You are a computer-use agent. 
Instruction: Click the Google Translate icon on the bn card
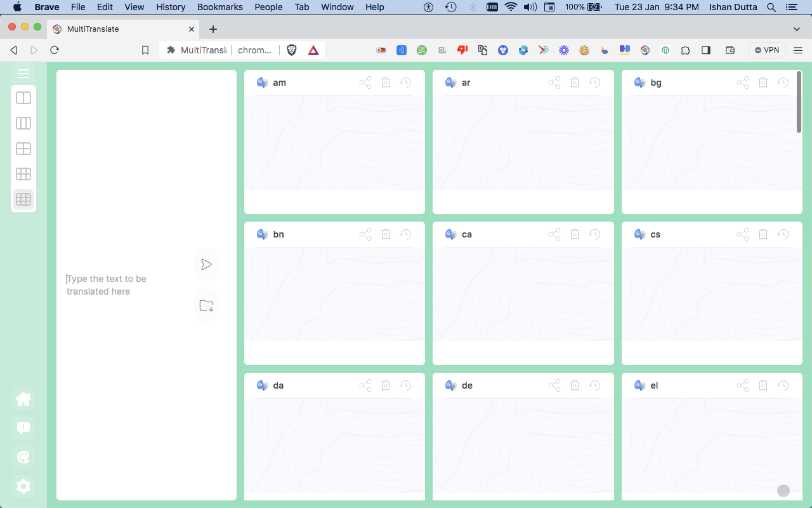click(x=261, y=234)
